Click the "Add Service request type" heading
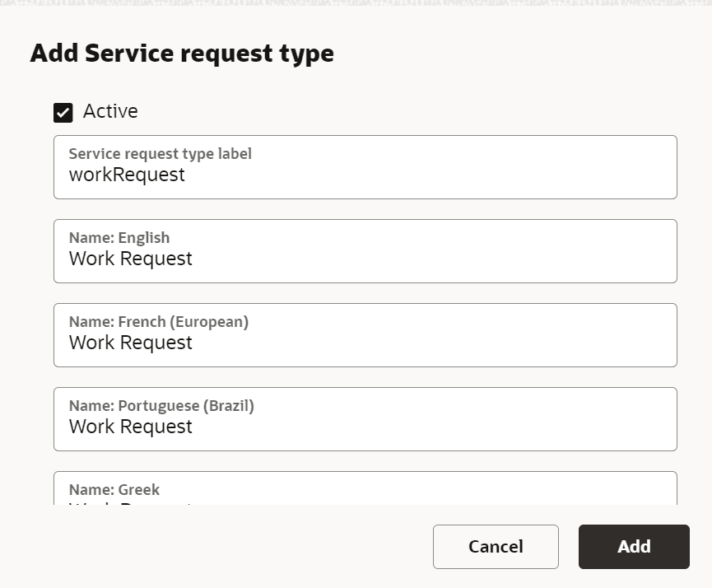This screenshot has height=588, width=712. [182, 54]
